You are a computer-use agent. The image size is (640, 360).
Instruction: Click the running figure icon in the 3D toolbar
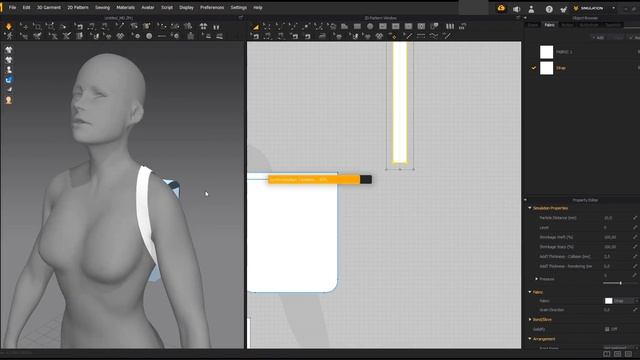click(x=9, y=36)
